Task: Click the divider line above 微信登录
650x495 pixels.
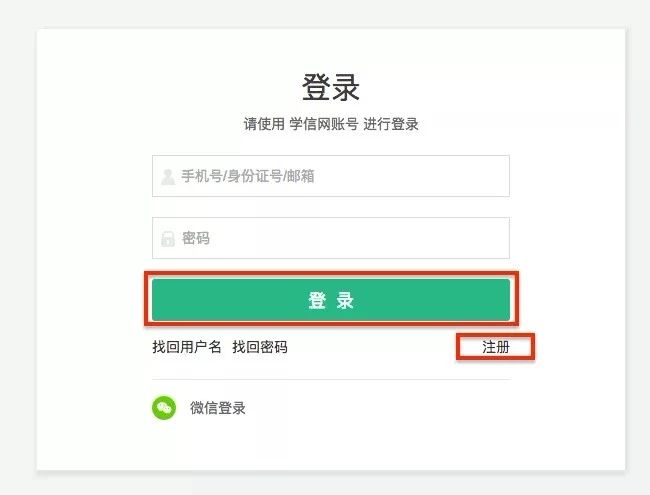Action: (331, 379)
